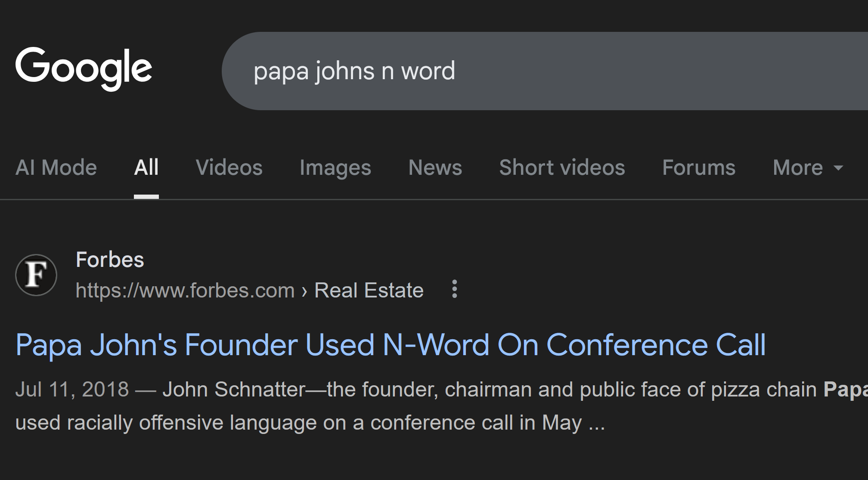The image size is (868, 480).
Task: Expand the More dropdown arrow
Action: pyautogui.click(x=838, y=168)
